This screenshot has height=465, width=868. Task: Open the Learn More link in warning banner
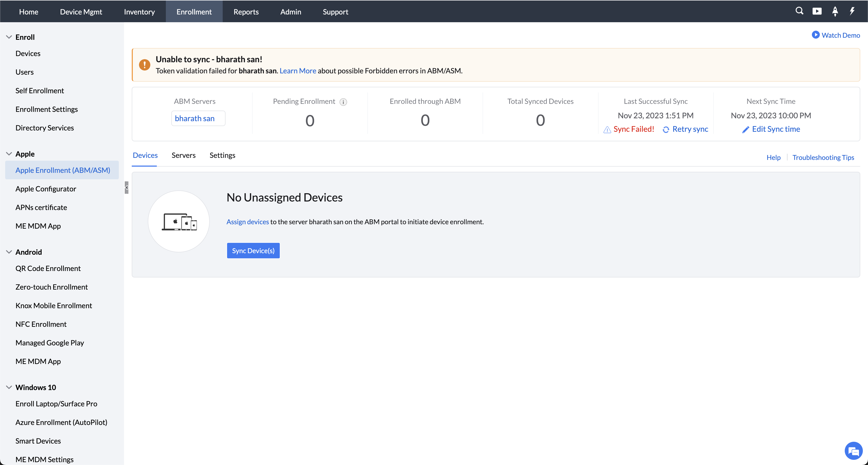point(298,71)
